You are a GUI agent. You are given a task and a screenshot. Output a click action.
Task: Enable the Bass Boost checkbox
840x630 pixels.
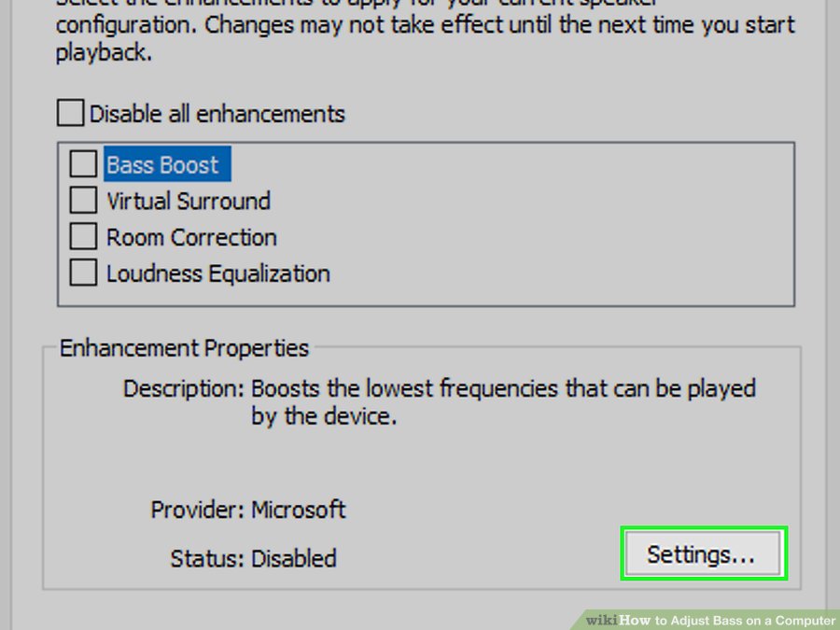83,164
